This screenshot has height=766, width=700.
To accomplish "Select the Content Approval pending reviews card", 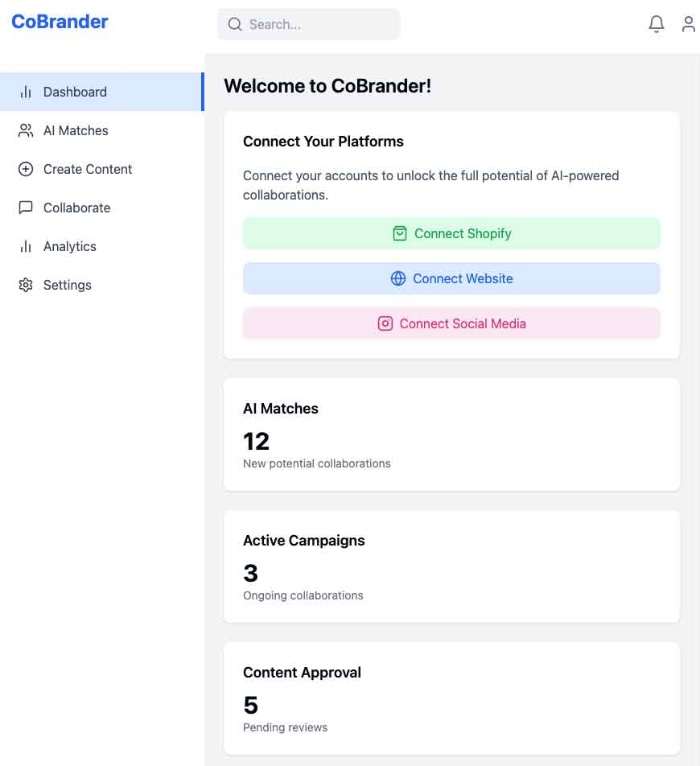I will (x=451, y=698).
